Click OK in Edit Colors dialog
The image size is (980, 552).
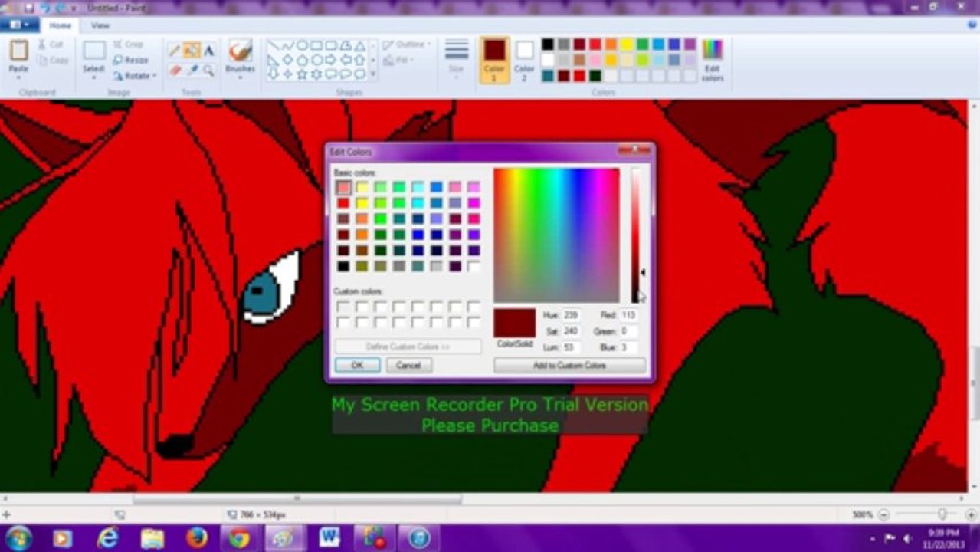point(357,366)
